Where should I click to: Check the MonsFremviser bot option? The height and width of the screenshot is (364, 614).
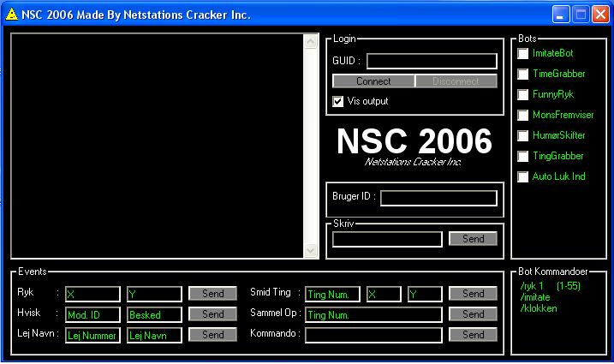(522, 116)
